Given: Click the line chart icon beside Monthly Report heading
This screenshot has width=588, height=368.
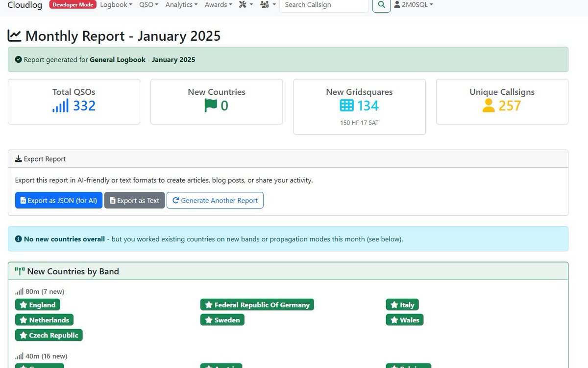Looking at the screenshot, I should coord(14,35).
